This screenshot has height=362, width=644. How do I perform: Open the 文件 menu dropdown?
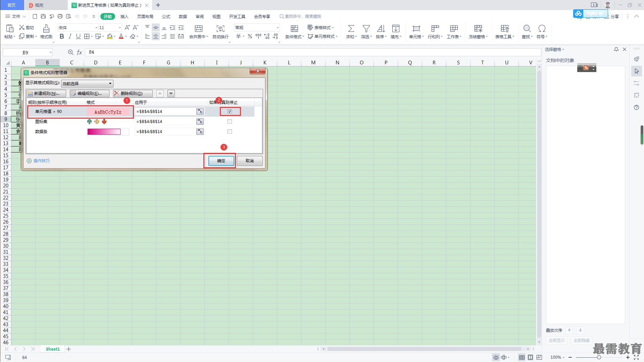16,16
